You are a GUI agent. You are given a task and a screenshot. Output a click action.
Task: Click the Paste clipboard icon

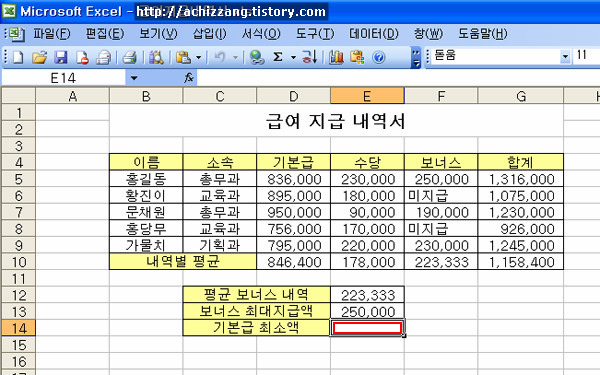(184, 57)
